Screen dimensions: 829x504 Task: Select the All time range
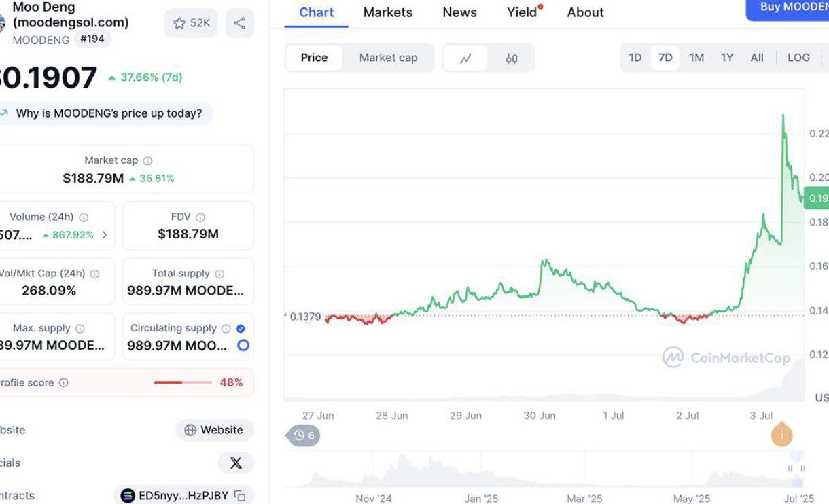(757, 58)
